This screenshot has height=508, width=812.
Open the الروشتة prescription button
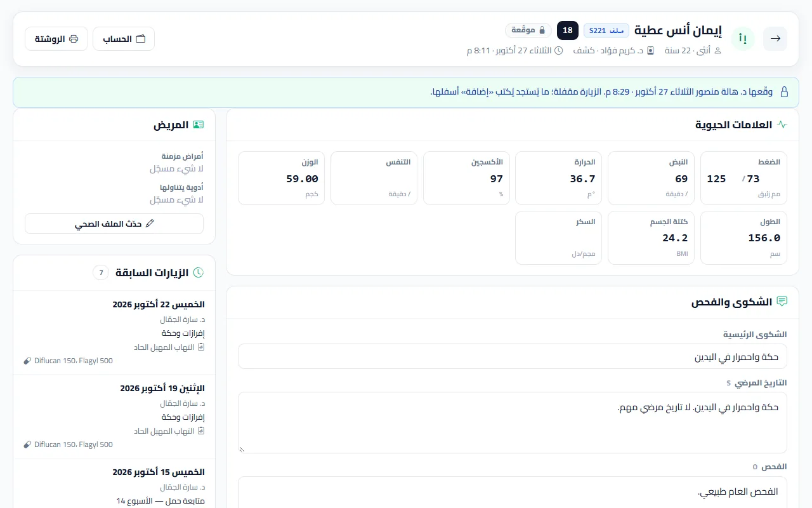[56, 39]
